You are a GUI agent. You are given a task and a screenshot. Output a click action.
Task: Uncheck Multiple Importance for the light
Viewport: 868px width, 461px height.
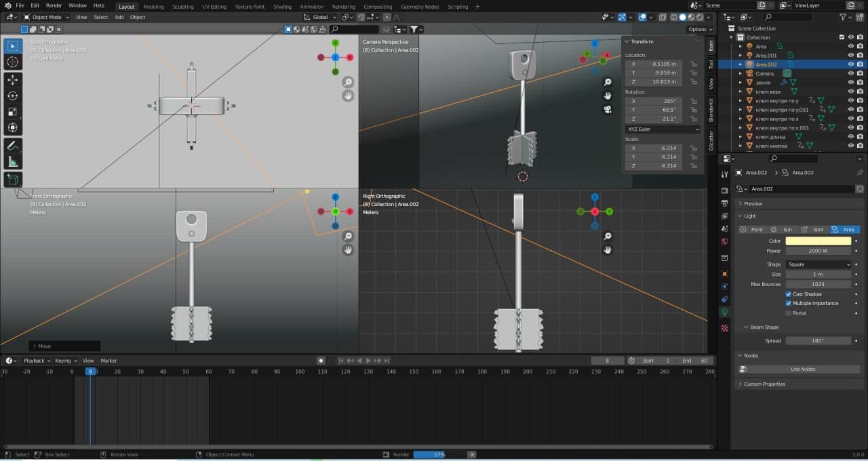point(789,303)
